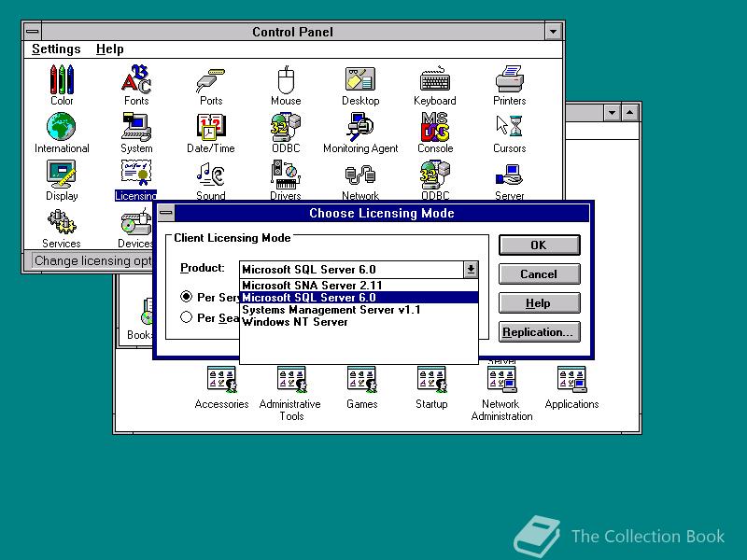This screenshot has width=747, height=560.
Task: Choose Microsoft SQL Server 6.0 highlighted entry
Action: coord(359,298)
